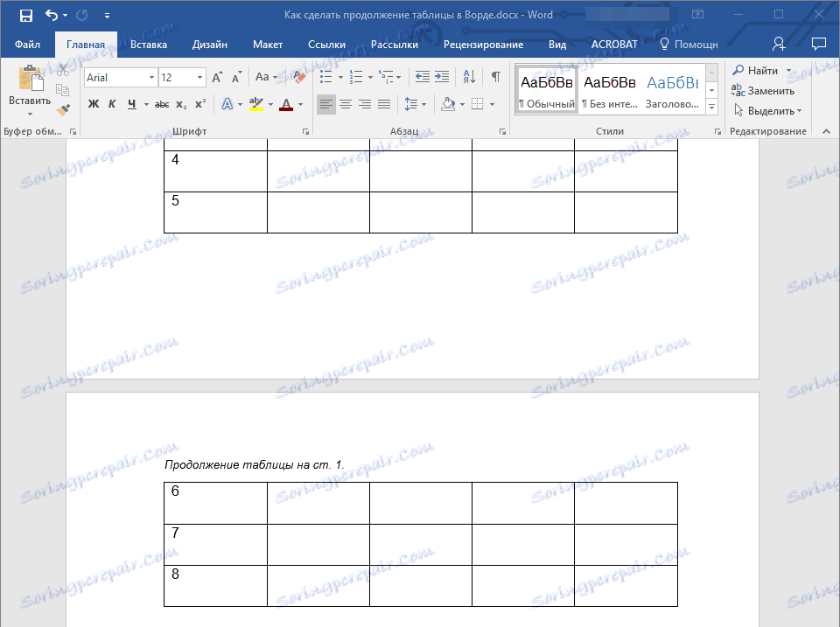Viewport: 840px width, 627px height.
Task: Apply yellow text highlight color
Action: pos(256,104)
